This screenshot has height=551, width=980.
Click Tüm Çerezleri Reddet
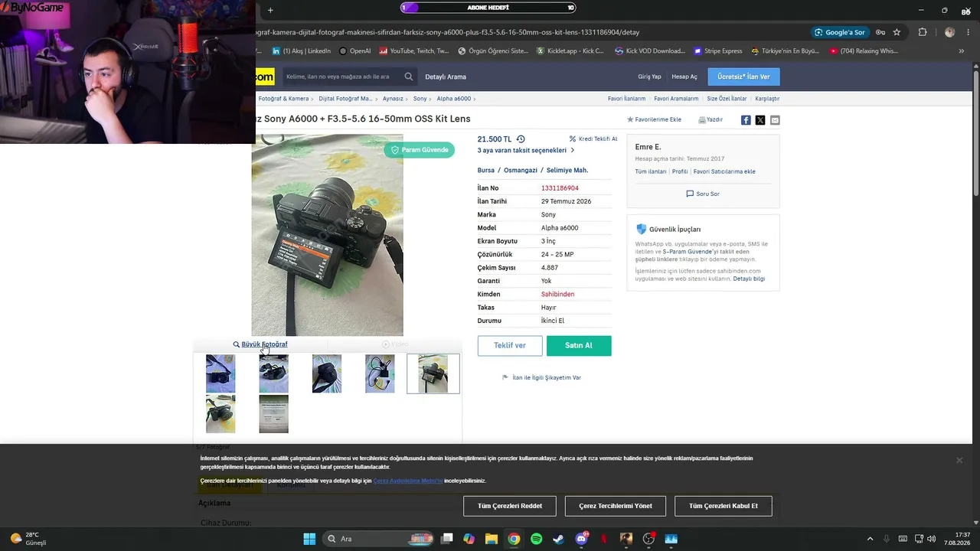[510, 506]
